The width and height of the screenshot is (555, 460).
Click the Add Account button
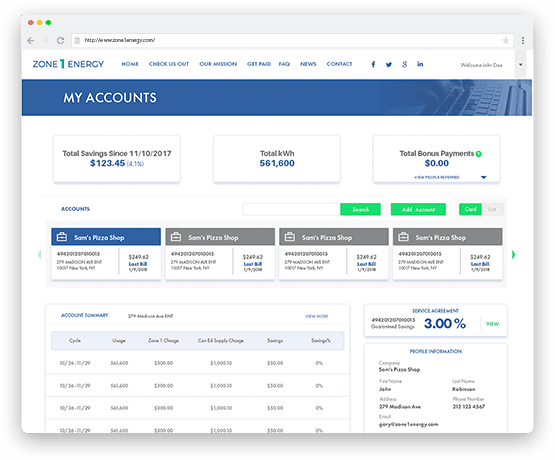418,209
